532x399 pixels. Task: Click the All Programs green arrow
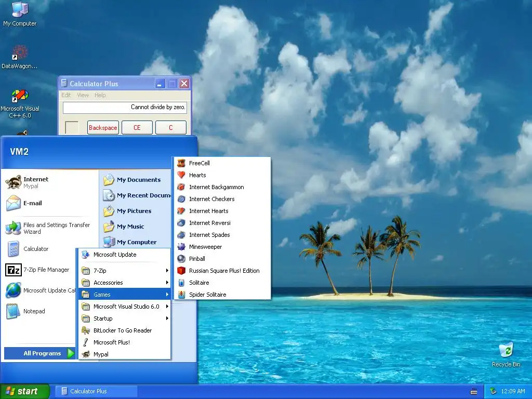tap(71, 353)
